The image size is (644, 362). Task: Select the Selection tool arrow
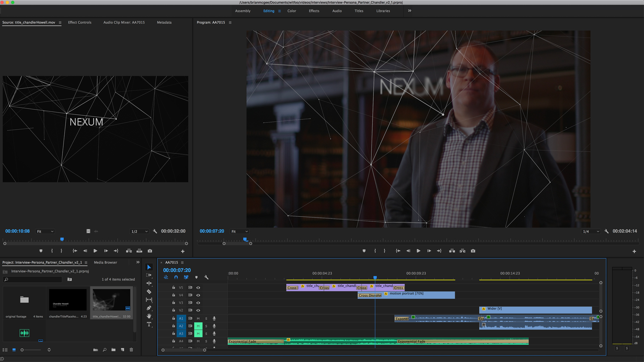click(149, 267)
